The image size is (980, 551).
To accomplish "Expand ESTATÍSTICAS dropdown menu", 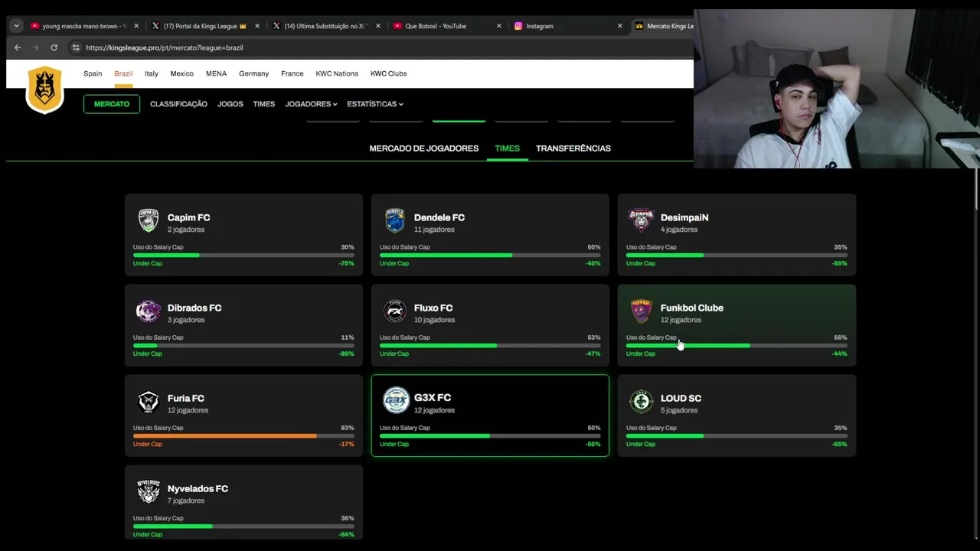I will [375, 104].
